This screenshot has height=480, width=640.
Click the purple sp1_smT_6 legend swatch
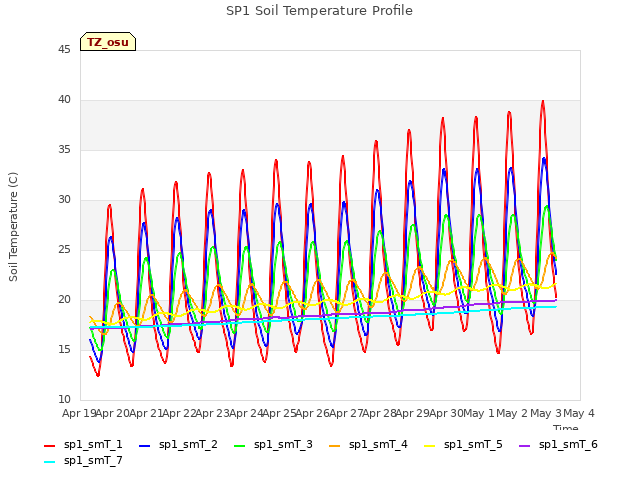click(x=524, y=446)
